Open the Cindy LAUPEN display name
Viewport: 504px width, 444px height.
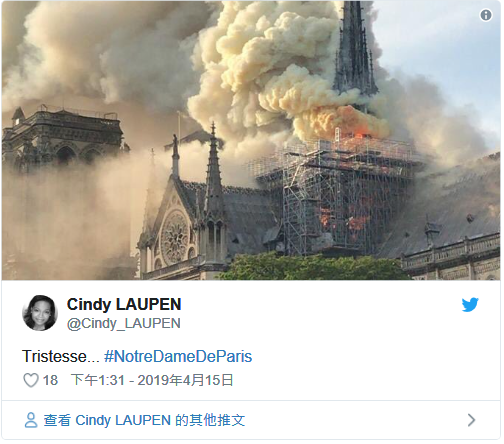125,306
